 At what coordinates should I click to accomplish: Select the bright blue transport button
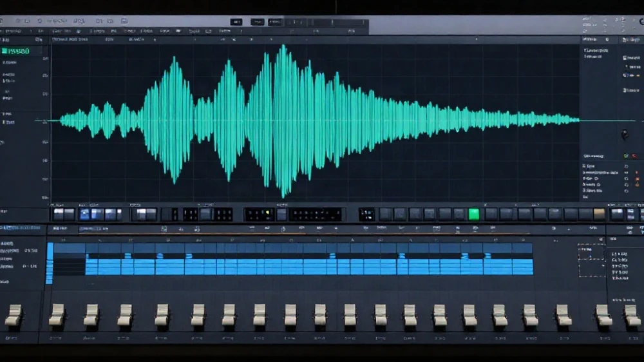[85, 214]
